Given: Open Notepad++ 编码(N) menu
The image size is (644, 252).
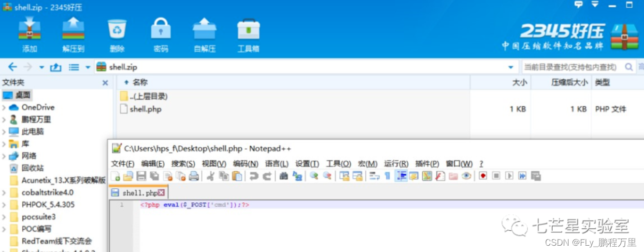Looking at the screenshot, I should (245, 164).
